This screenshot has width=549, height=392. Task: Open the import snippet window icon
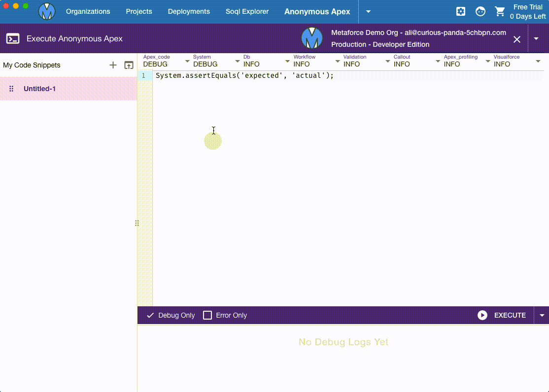point(129,65)
